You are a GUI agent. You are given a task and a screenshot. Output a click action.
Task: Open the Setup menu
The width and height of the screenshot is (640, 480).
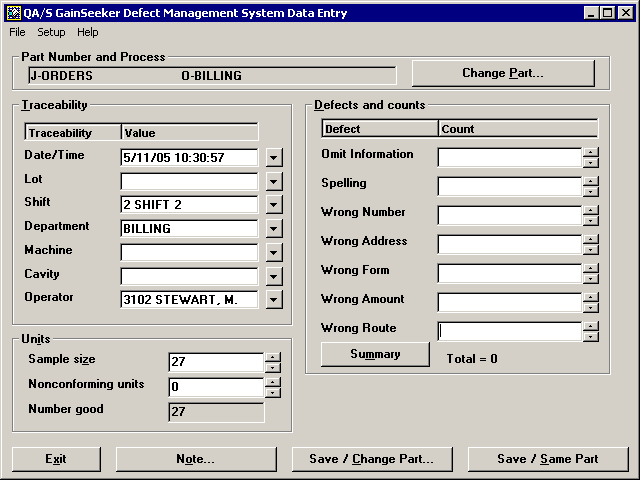(51, 32)
